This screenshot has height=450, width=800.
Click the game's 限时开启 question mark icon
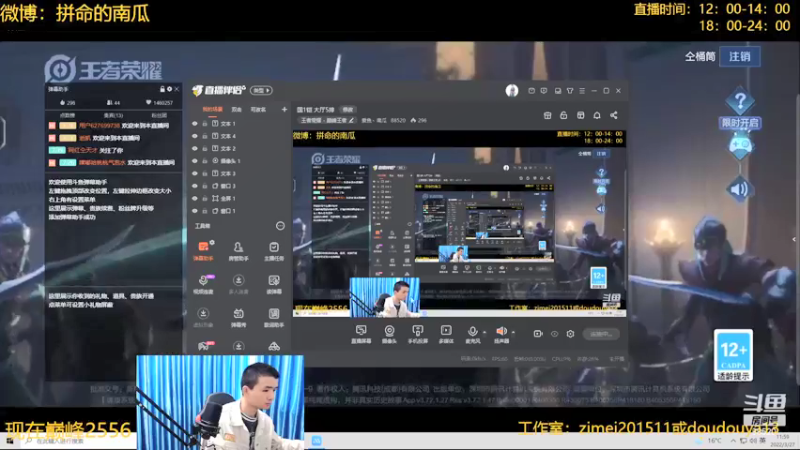(740, 102)
